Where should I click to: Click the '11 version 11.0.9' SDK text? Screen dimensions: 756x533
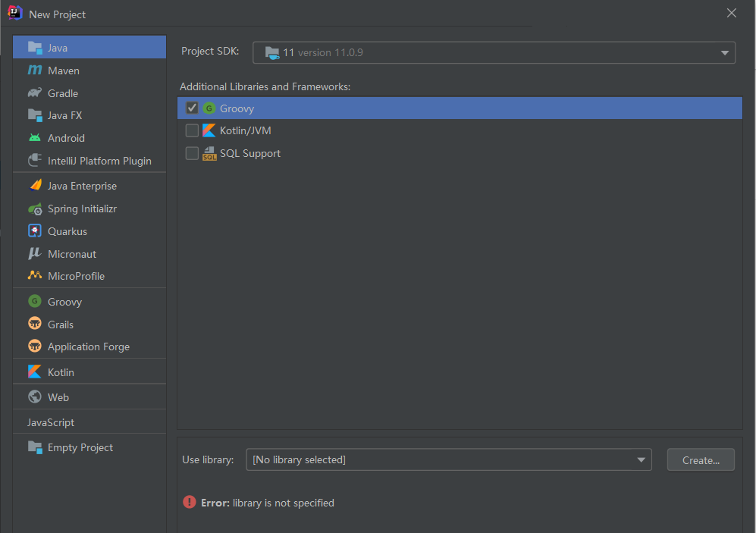click(323, 52)
